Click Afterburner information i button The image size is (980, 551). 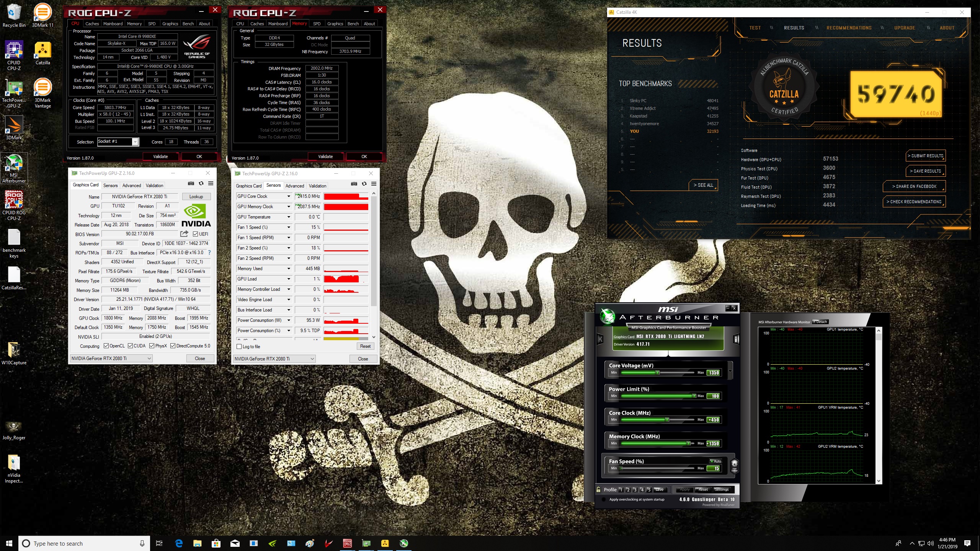(x=736, y=339)
